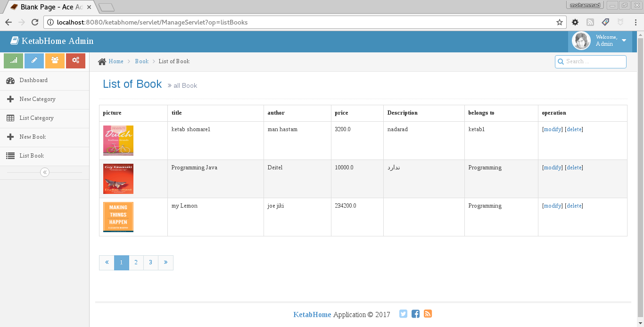Click Making Things Happen cover thumbnail

click(118, 217)
